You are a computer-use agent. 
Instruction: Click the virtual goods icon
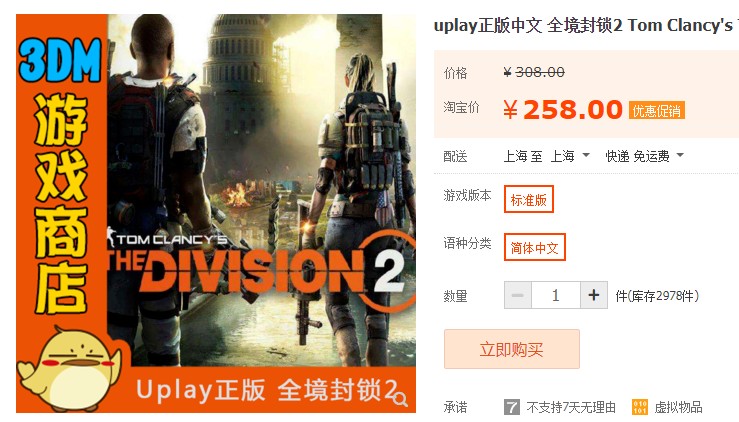pyautogui.click(x=640, y=407)
